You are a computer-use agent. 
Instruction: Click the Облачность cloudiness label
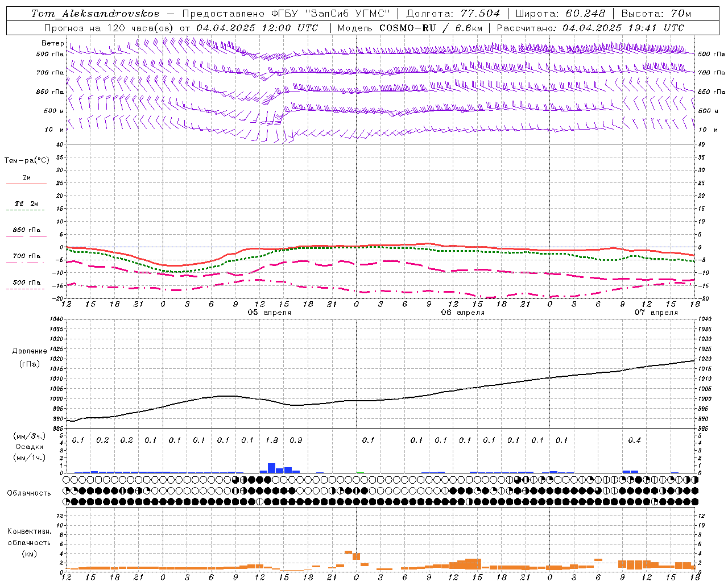point(29,493)
